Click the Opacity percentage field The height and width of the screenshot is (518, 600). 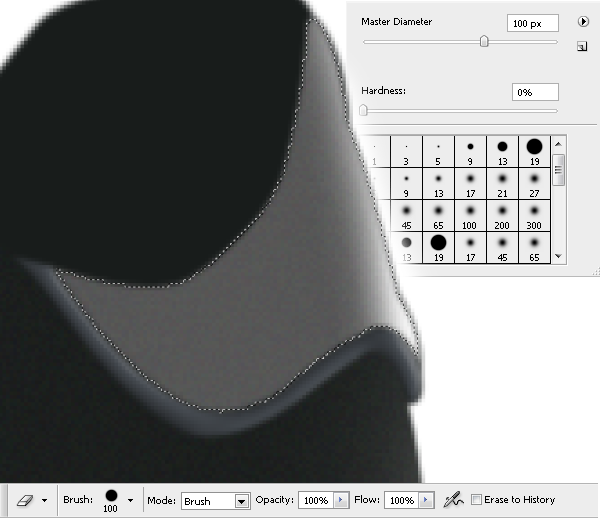[314, 500]
